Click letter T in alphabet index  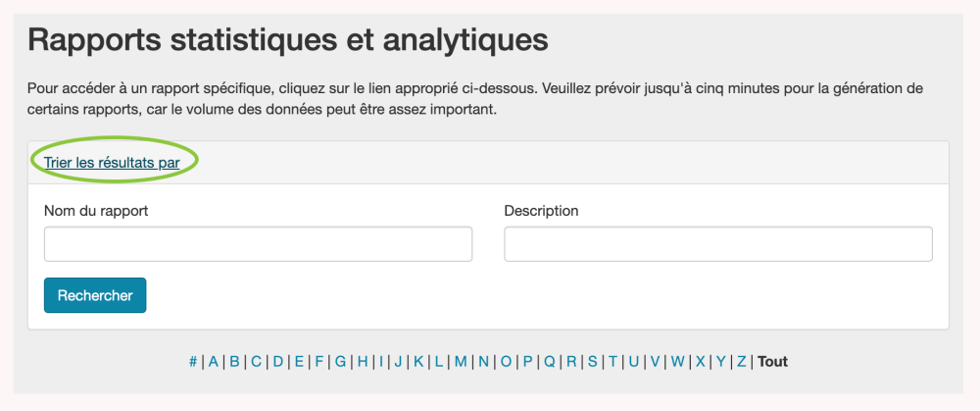[x=612, y=361]
